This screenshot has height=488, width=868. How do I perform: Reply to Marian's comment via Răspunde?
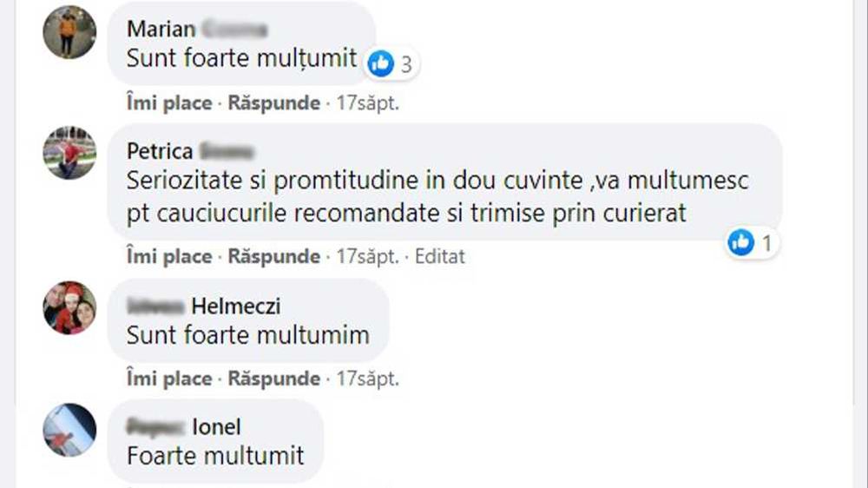(x=273, y=103)
